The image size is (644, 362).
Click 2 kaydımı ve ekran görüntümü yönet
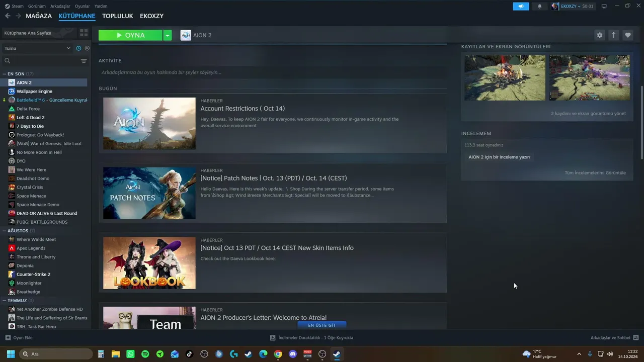tap(588, 114)
